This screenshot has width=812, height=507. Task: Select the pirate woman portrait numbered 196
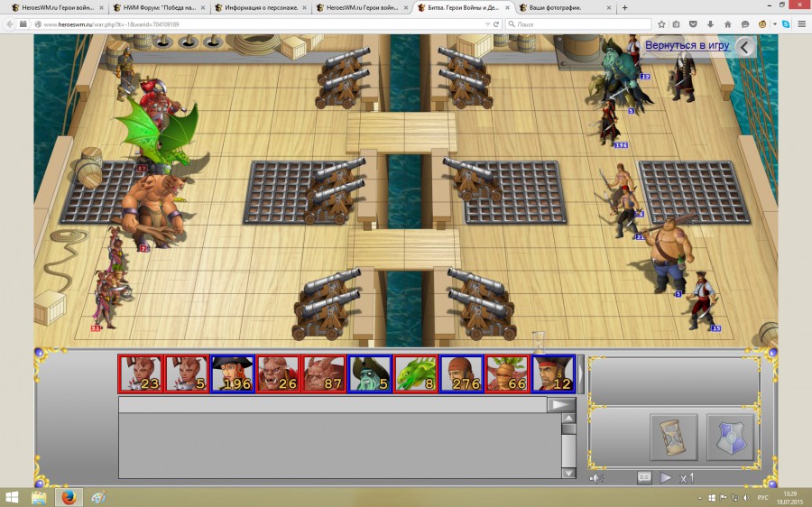pos(233,373)
